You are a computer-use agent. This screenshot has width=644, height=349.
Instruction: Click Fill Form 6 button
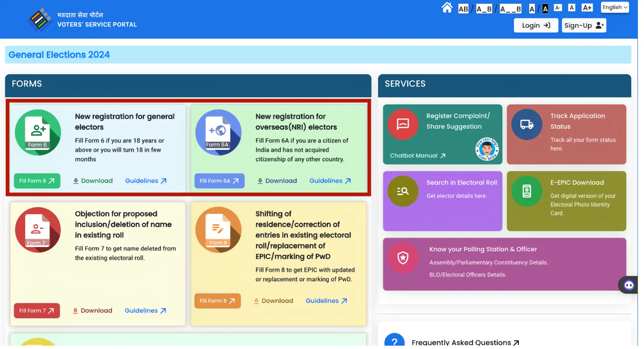coord(37,181)
